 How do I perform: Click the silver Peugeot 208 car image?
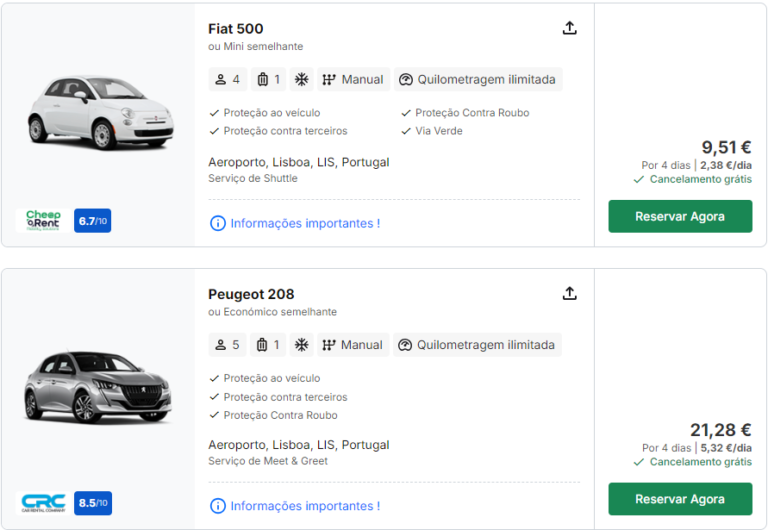(x=97, y=385)
